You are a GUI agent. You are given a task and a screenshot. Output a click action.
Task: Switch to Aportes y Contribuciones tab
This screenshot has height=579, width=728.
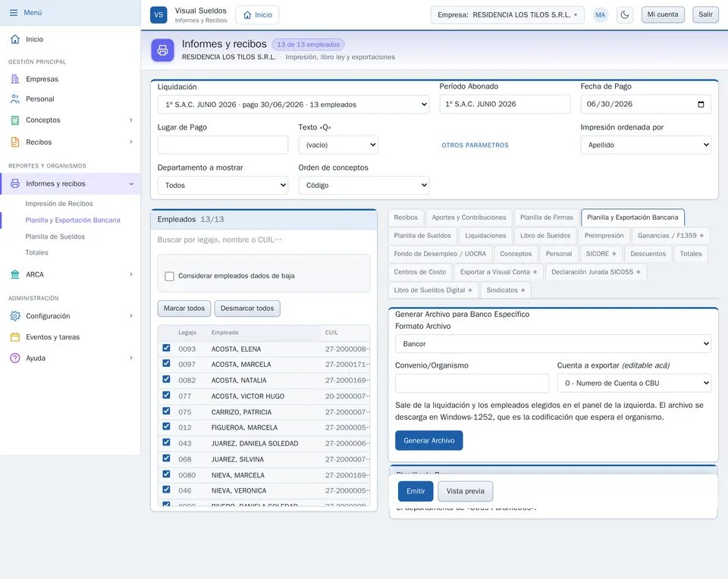click(x=469, y=218)
